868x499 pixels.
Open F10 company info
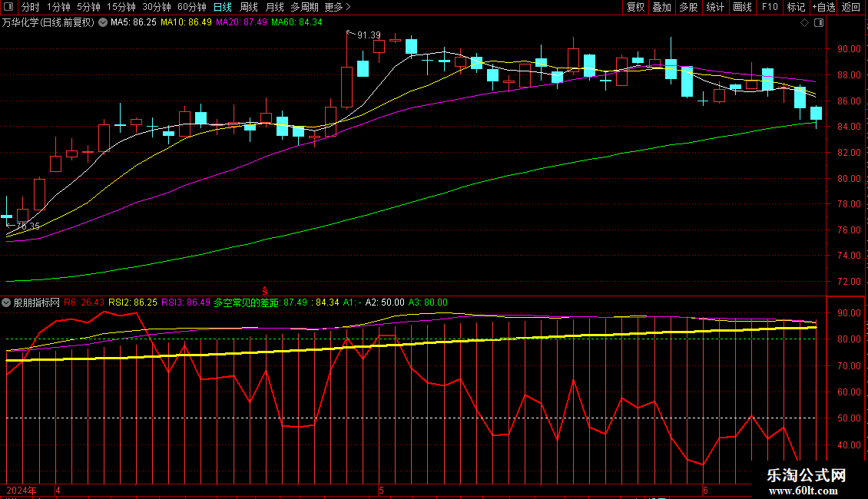pyautogui.click(x=770, y=7)
